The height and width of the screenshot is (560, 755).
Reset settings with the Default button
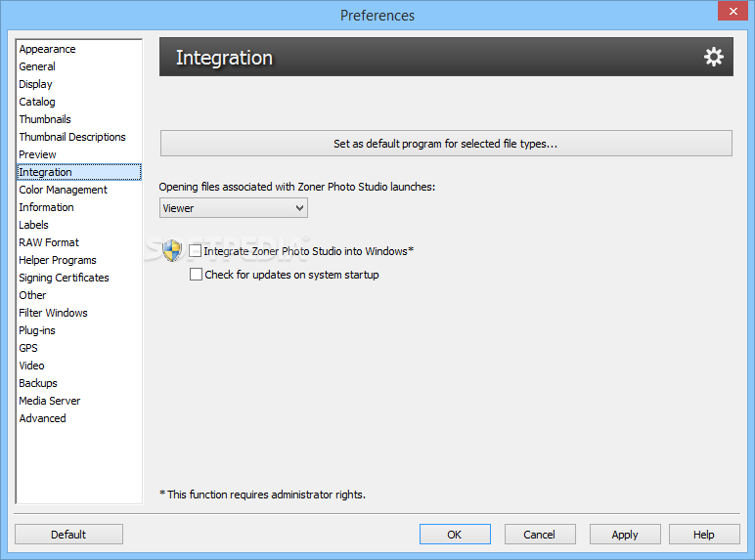pyautogui.click(x=68, y=535)
